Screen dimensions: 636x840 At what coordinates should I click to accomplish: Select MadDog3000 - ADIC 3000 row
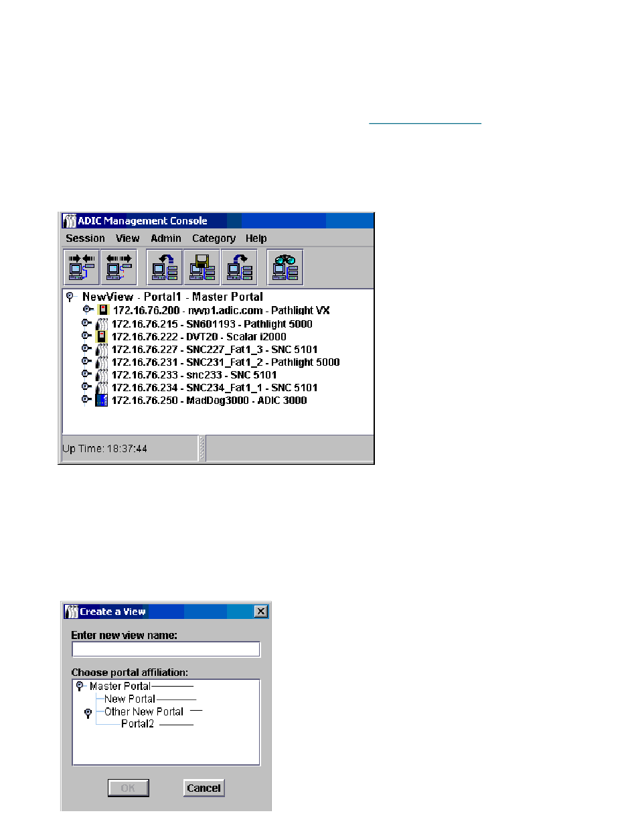(x=209, y=401)
